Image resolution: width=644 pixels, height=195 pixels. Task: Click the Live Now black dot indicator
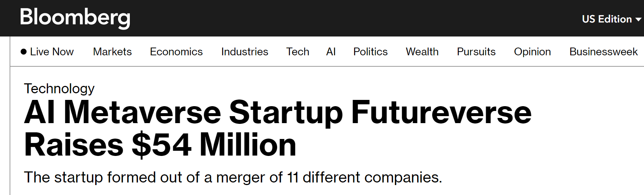(24, 52)
